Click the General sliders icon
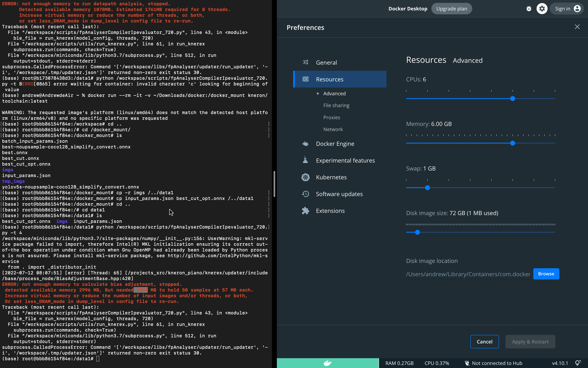Screen dimensions: 588x368 pyautogui.click(x=305, y=62)
